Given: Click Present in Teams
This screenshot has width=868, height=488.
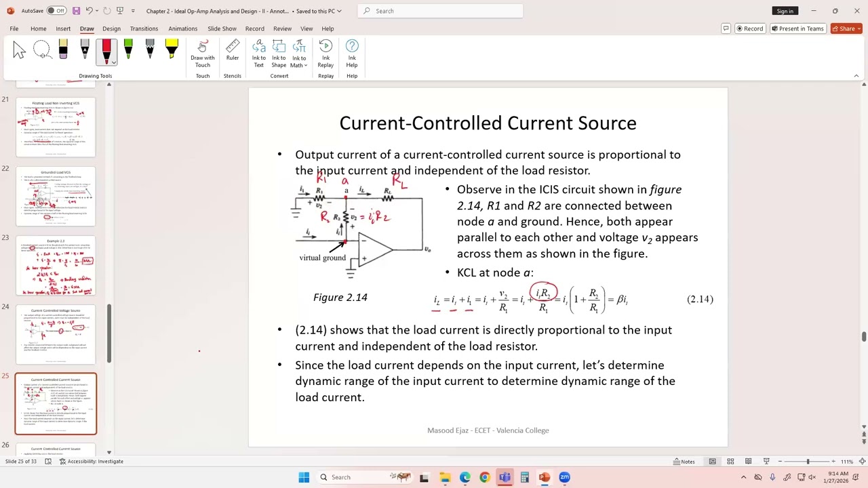Looking at the screenshot, I should click(797, 28).
